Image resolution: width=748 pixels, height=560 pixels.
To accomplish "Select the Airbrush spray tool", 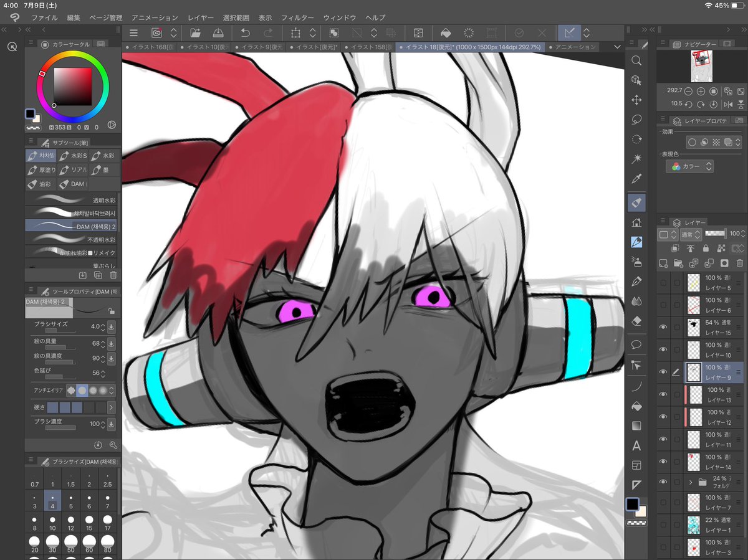I will pyautogui.click(x=636, y=261).
